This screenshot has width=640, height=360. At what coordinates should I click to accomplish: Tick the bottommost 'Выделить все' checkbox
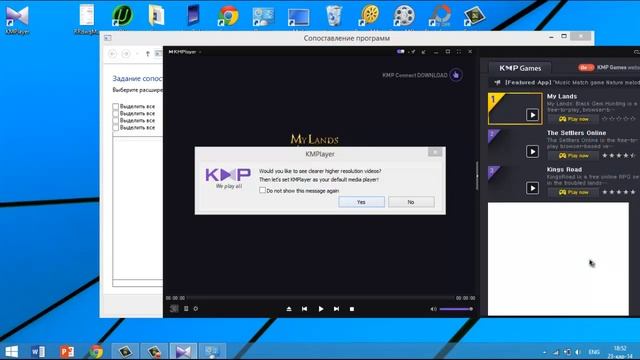coord(116,127)
